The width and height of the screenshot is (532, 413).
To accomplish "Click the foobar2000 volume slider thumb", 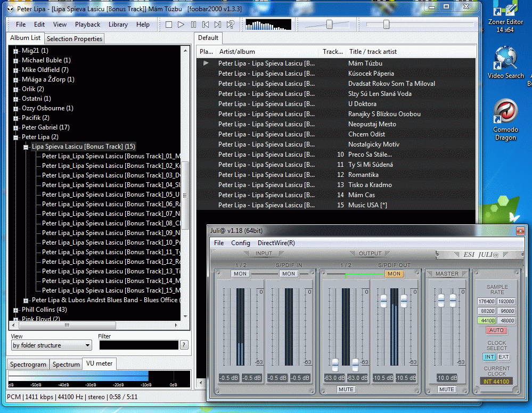I will pyautogui.click(x=329, y=25).
